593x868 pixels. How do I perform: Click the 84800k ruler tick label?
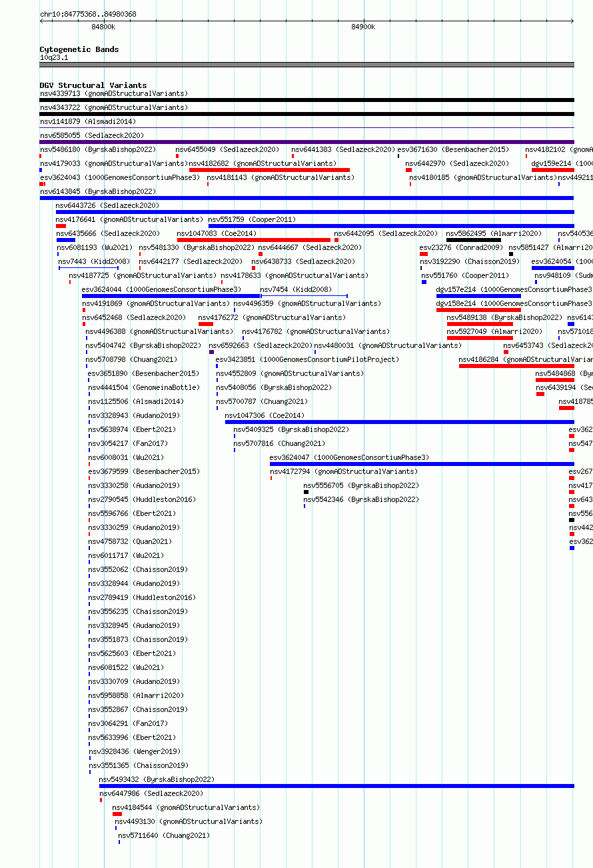coord(103,27)
